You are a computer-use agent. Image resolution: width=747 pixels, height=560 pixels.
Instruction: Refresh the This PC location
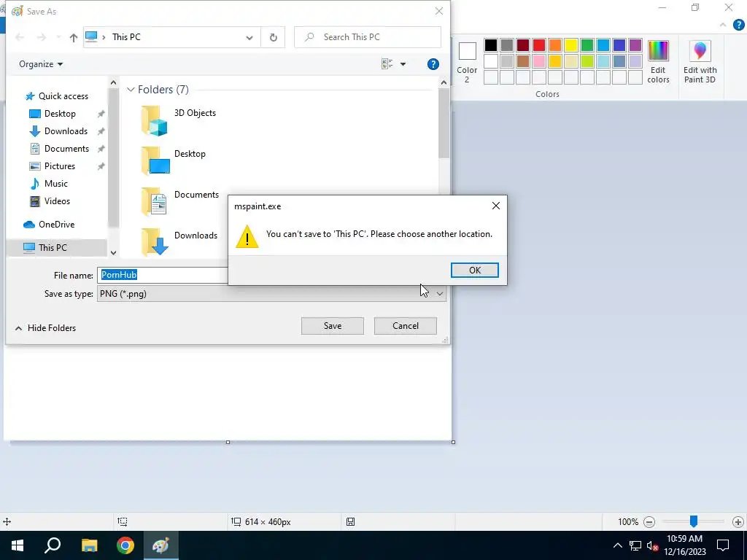pos(273,37)
